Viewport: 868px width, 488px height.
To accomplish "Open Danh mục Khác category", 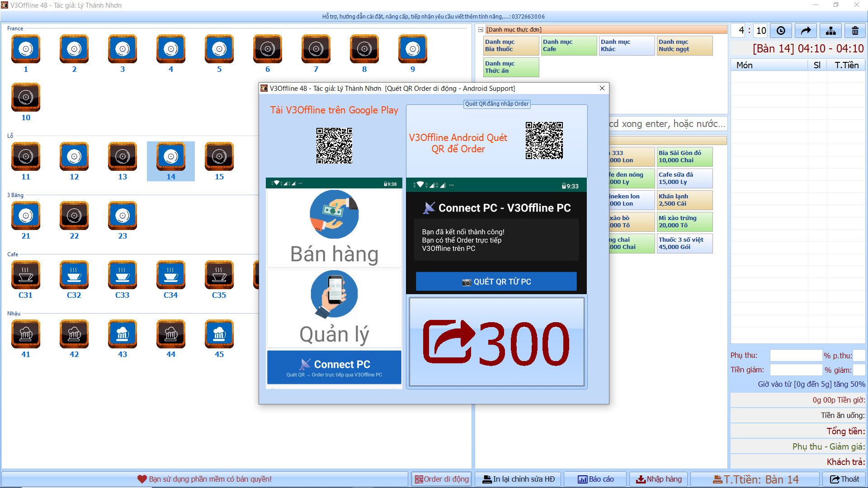I will (x=627, y=46).
